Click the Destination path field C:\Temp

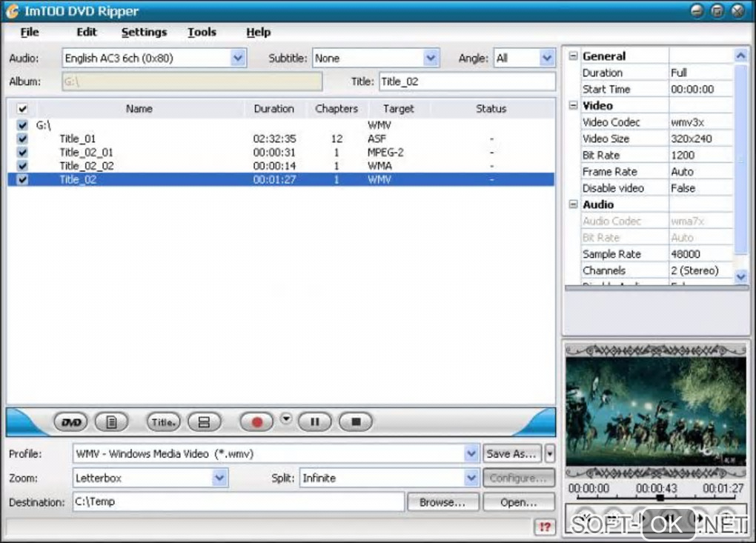238,502
